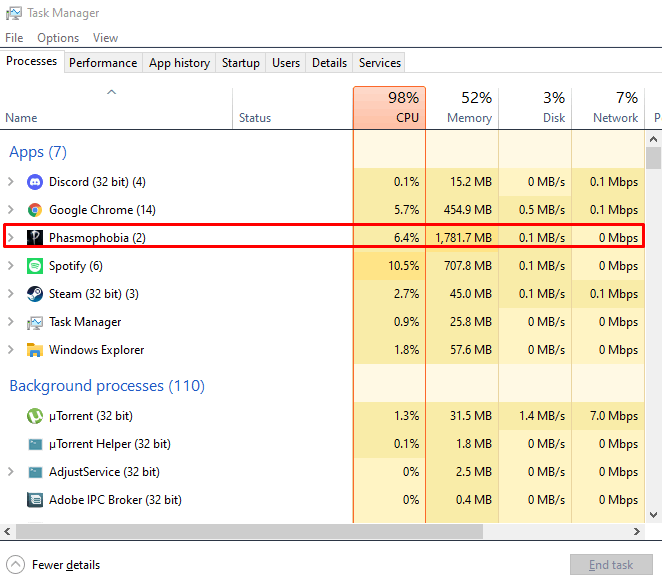Click the Apps (7) group heading
The image size is (662, 588).
click(38, 152)
